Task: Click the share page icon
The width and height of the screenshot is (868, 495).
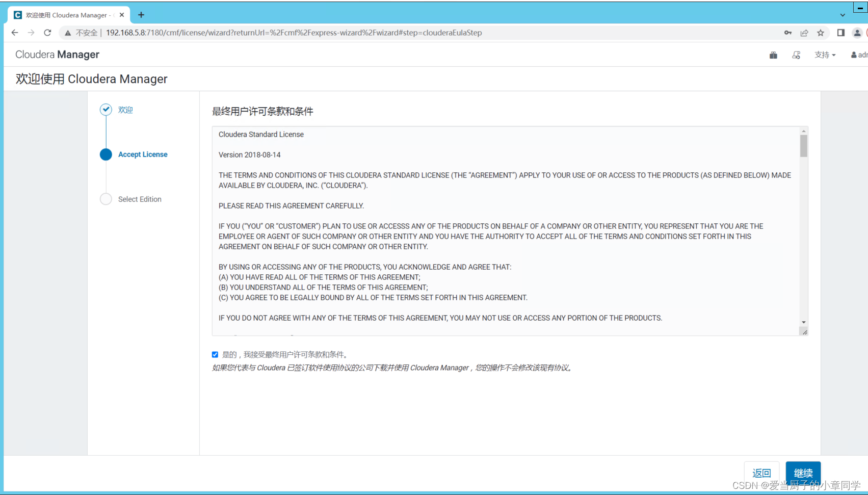Action: point(804,33)
